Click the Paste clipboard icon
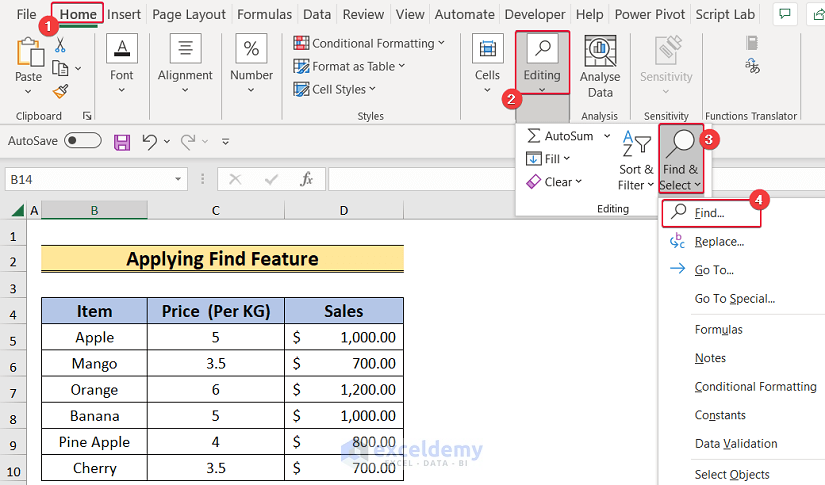 point(29,52)
